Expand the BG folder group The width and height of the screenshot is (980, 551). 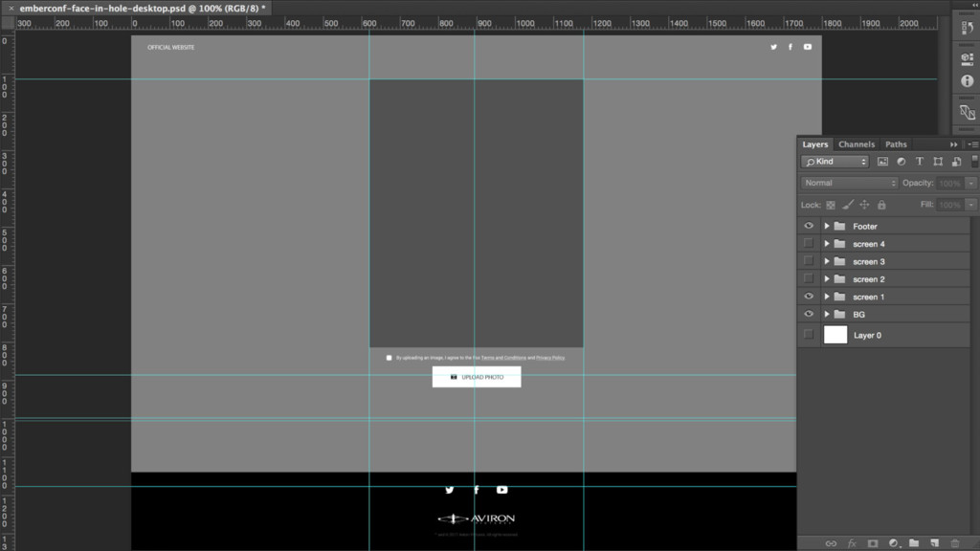[827, 315]
